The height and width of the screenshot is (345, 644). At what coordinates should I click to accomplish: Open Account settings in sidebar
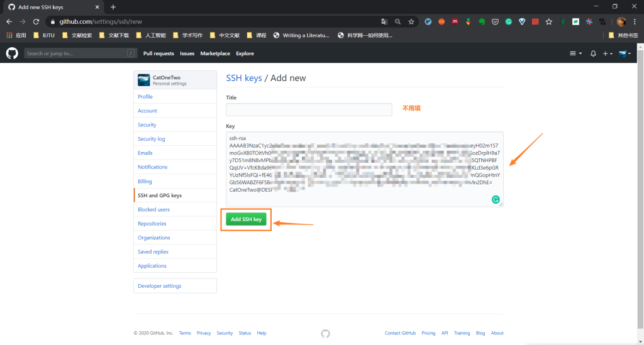pyautogui.click(x=175, y=111)
